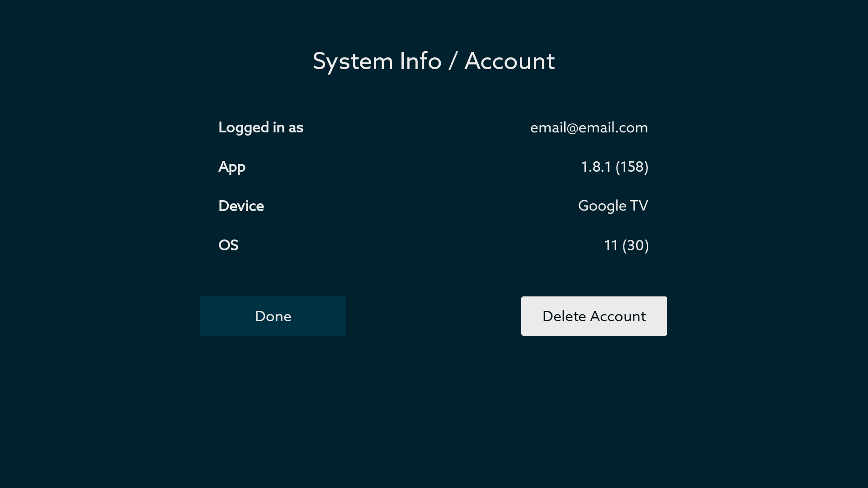Select the app version 1.8.1 (158)

[x=615, y=167]
